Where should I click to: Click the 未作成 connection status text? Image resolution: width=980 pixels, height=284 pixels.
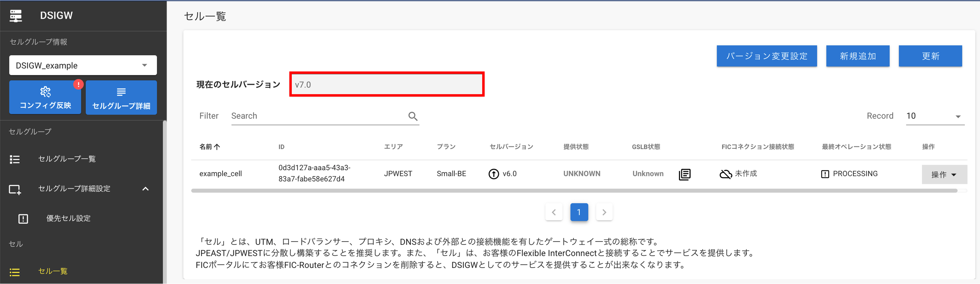[746, 174]
